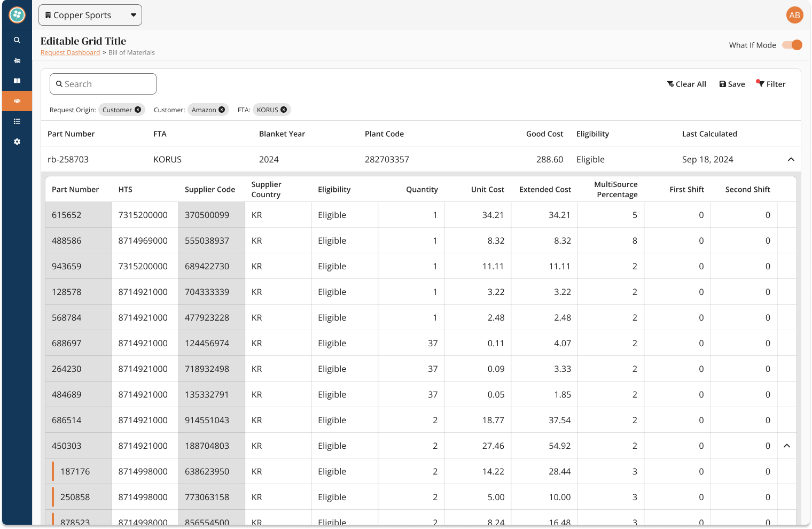This screenshot has width=812, height=529.
Task: Open the list icon in the sidebar
Action: coord(17,121)
